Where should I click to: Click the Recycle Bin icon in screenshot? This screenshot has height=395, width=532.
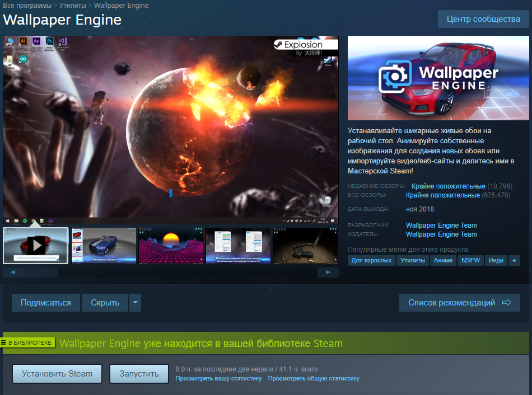tap(328, 201)
